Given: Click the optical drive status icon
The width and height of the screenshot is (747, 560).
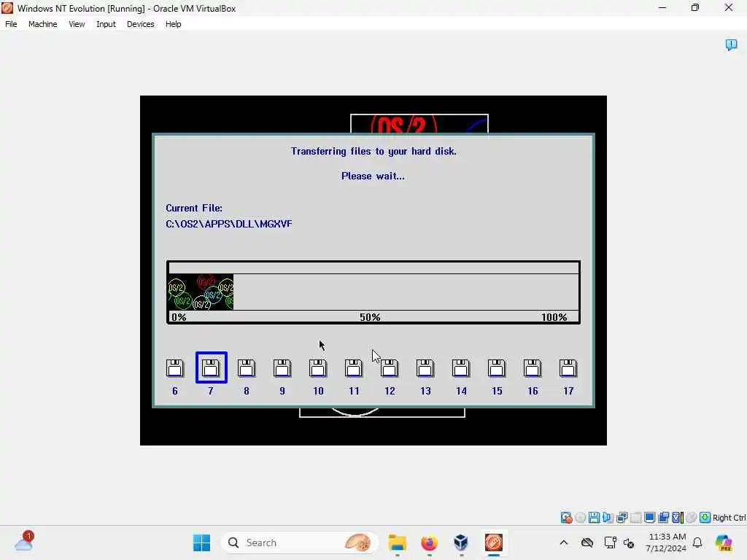Looking at the screenshot, I should click(x=580, y=518).
